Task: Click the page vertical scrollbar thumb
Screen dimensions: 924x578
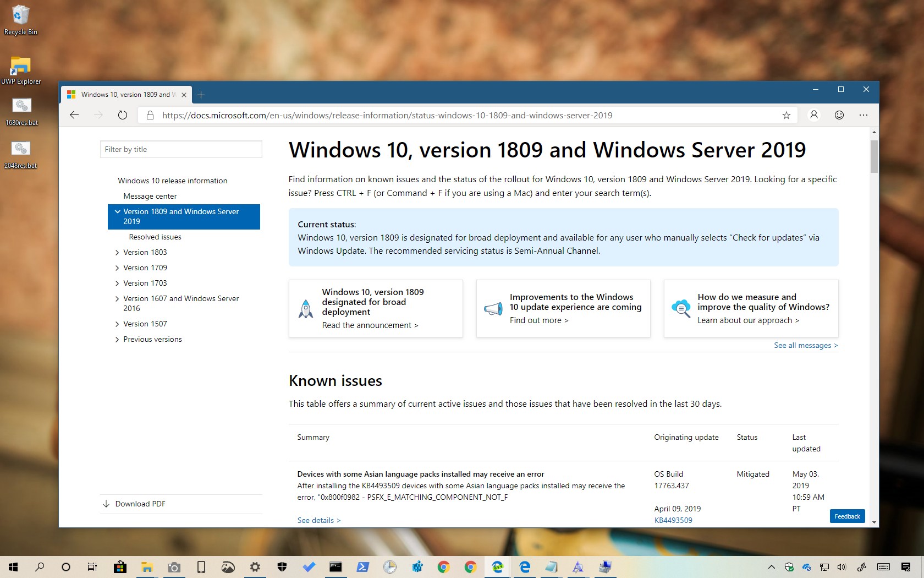Action: (874, 156)
